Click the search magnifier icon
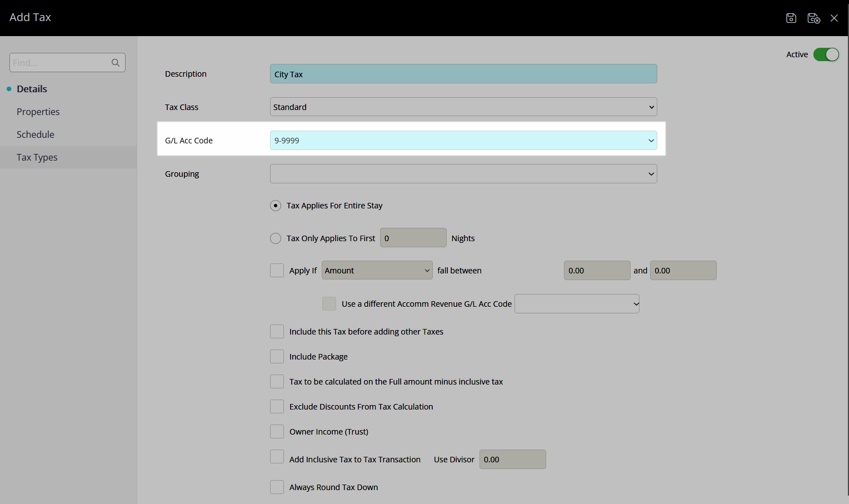The width and height of the screenshot is (849, 504). click(x=116, y=63)
